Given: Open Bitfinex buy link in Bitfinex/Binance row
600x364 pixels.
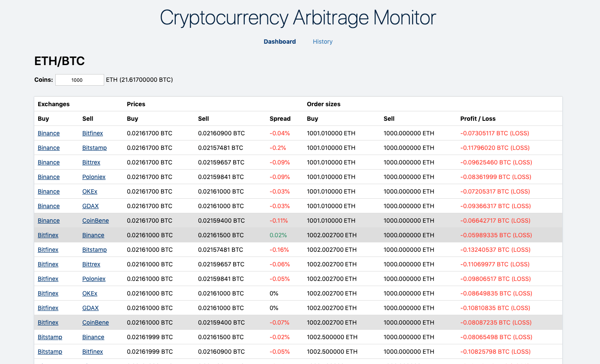Looking at the screenshot, I should coord(48,235).
